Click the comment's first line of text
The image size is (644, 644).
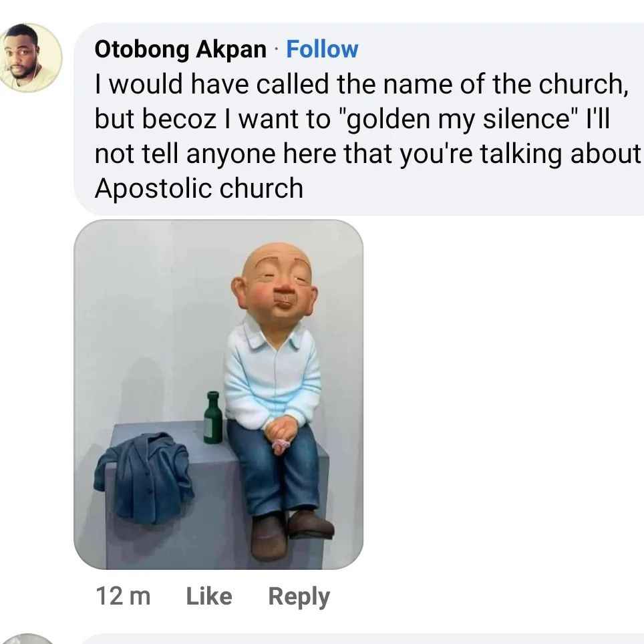pyautogui.click(x=361, y=84)
